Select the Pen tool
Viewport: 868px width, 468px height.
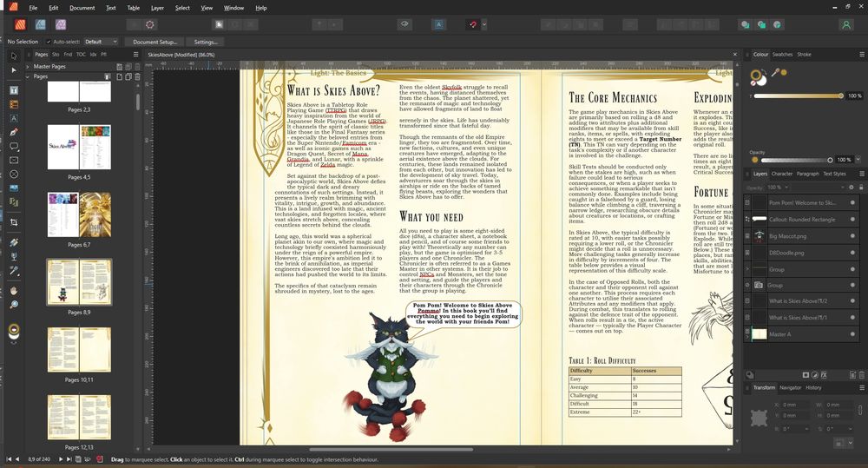tap(14, 132)
